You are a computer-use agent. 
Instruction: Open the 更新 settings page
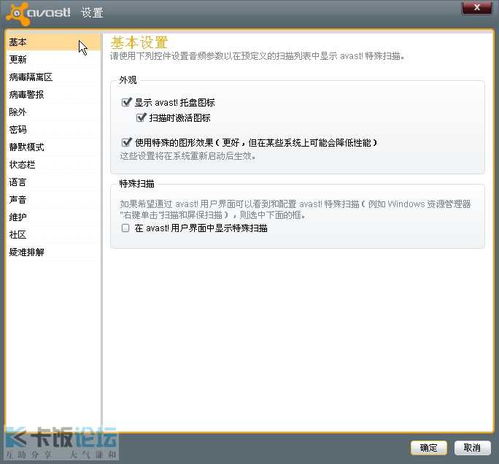(53, 59)
